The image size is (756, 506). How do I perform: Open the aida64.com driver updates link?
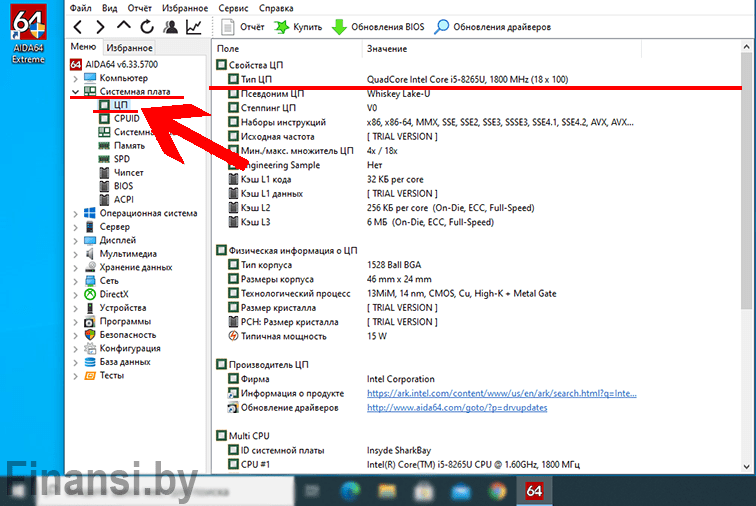click(457, 408)
